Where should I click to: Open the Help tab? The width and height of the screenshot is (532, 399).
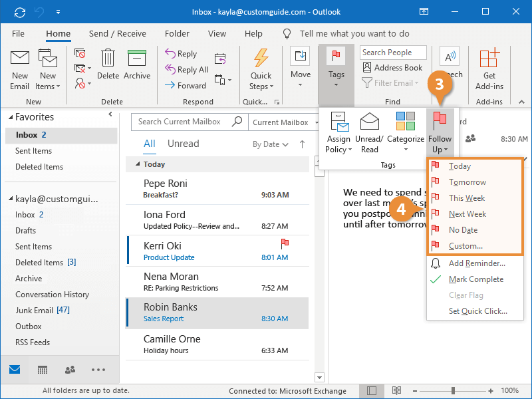click(x=253, y=34)
